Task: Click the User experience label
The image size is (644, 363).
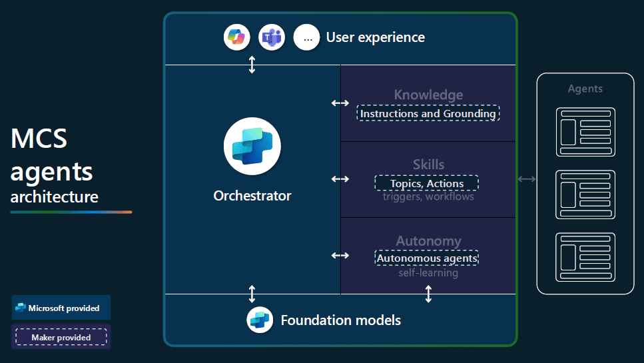Action: 375,37
